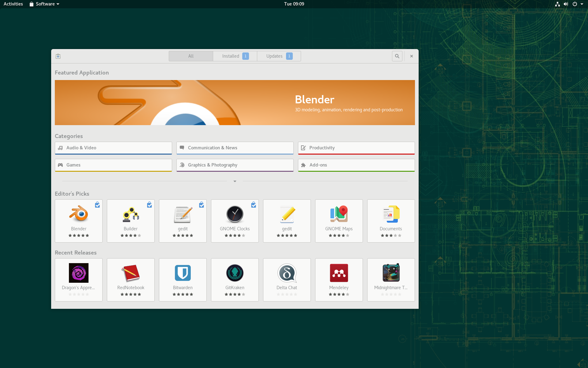Open the Mendeley app tile
The width and height of the screenshot is (588, 368).
[339, 280]
